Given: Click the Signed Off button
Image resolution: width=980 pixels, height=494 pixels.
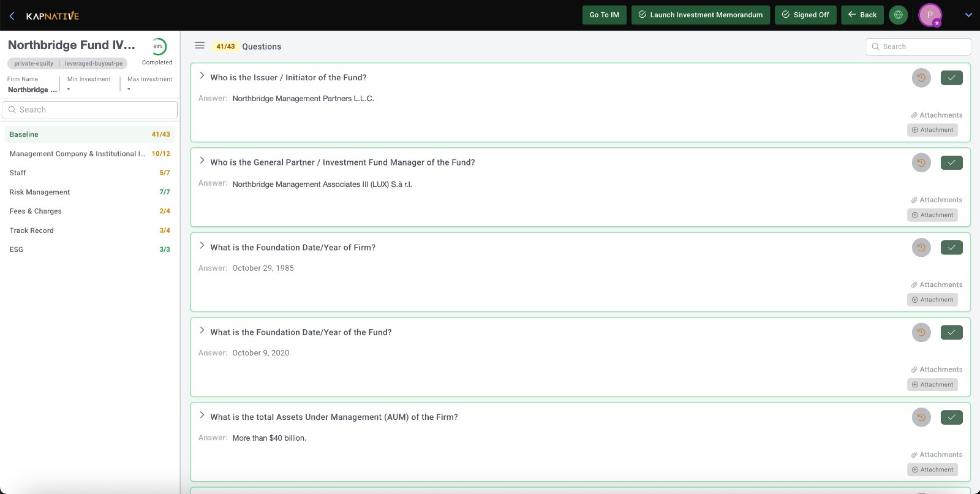Looking at the screenshot, I should (805, 15).
